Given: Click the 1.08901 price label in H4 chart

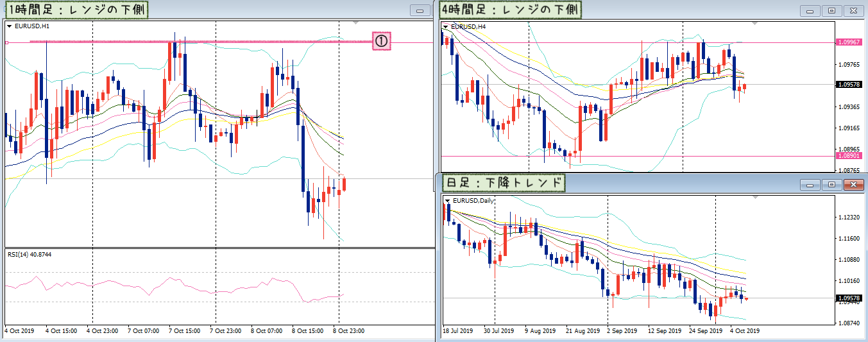Looking at the screenshot, I should click(x=849, y=156).
